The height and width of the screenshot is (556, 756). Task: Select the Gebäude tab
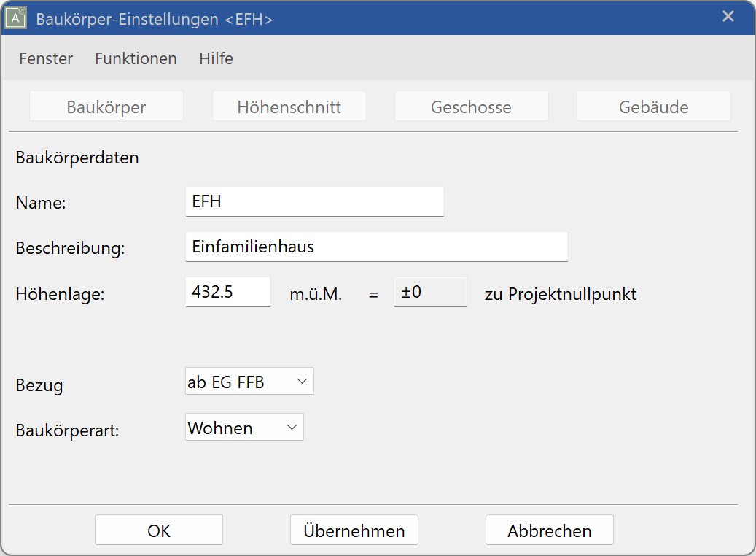(653, 107)
